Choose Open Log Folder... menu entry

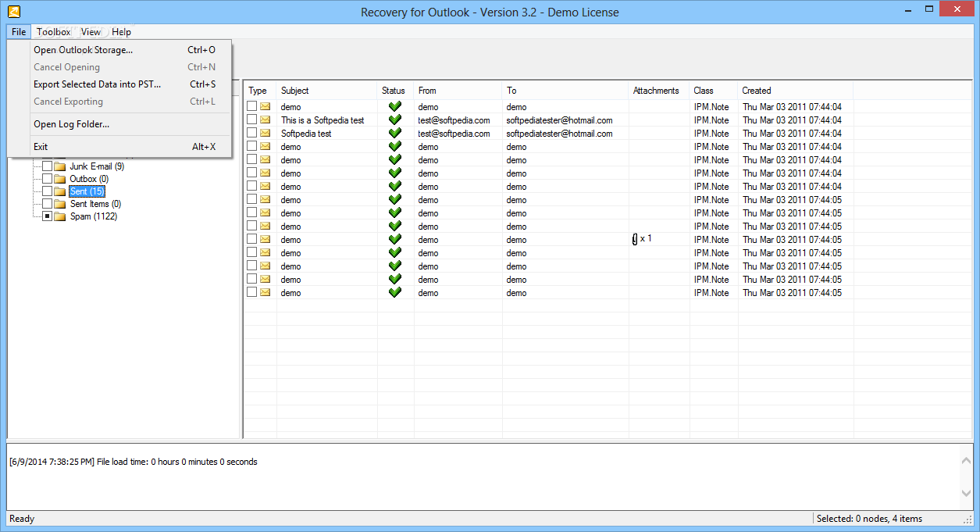pyautogui.click(x=120, y=124)
